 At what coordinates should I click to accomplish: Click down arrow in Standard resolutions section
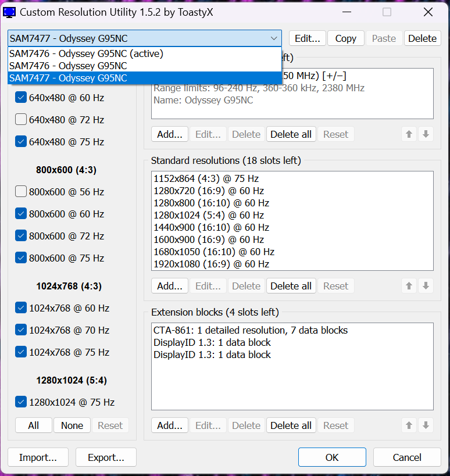(x=426, y=286)
